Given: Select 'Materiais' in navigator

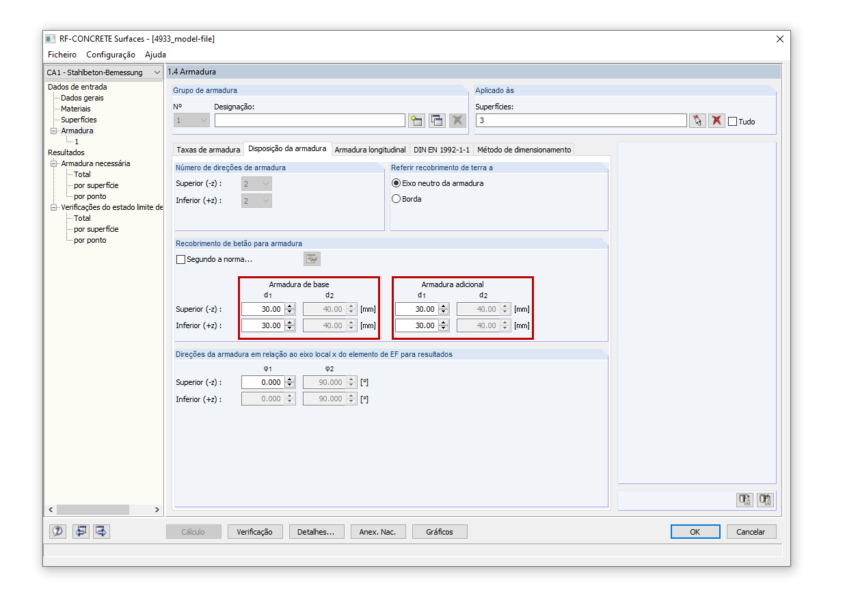Looking at the screenshot, I should coord(75,109).
